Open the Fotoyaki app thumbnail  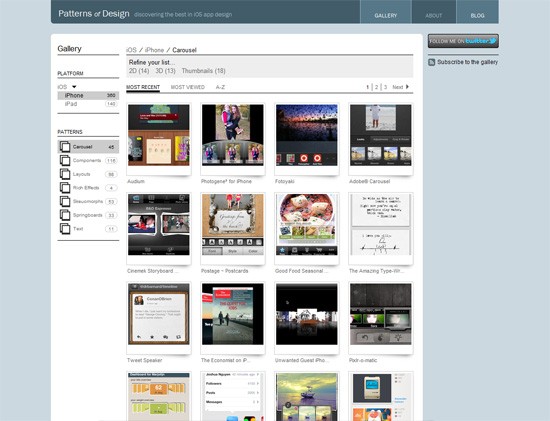(x=307, y=135)
